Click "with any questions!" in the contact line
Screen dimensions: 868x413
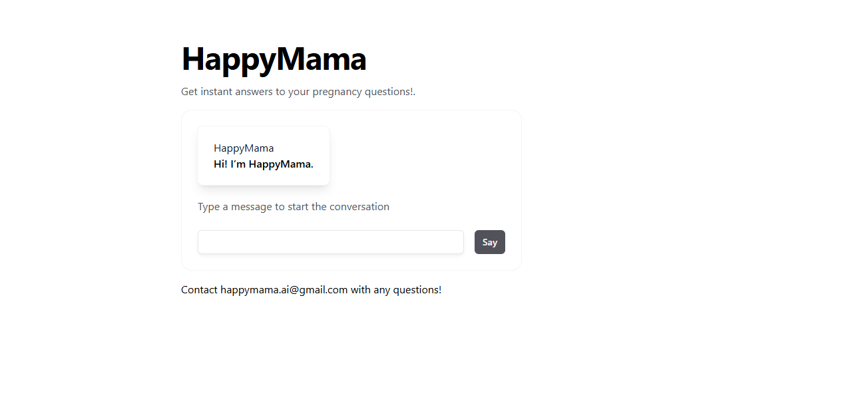coord(396,290)
